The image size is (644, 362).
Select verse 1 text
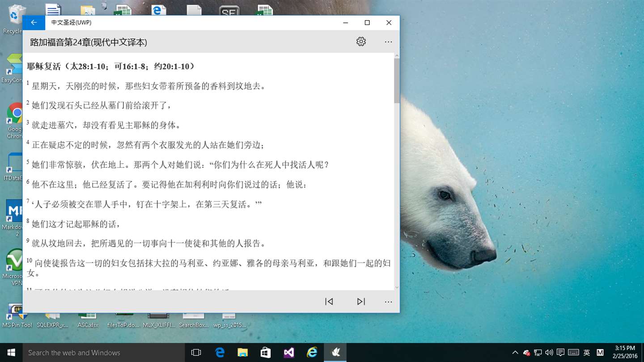click(148, 86)
